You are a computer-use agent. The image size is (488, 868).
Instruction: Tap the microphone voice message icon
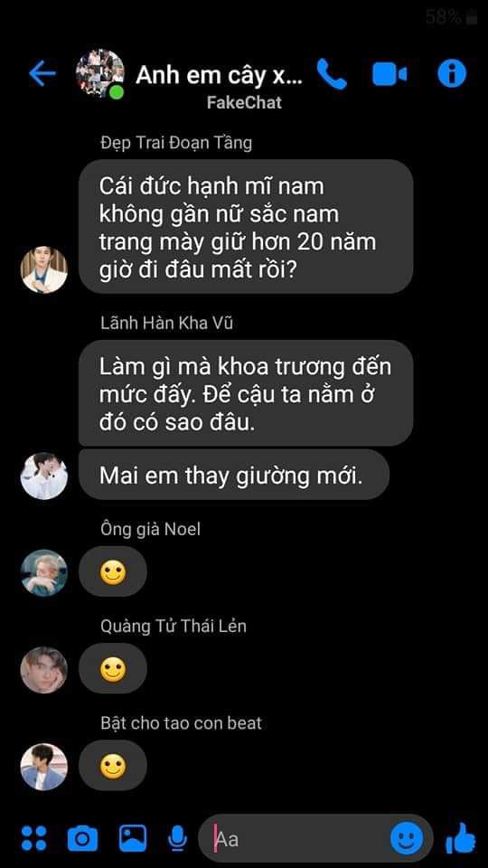[177, 838]
